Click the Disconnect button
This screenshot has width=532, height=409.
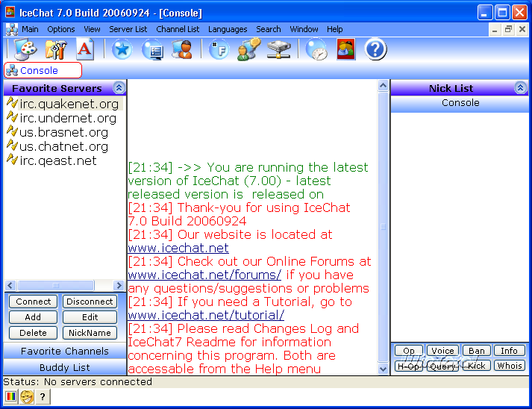(x=90, y=302)
